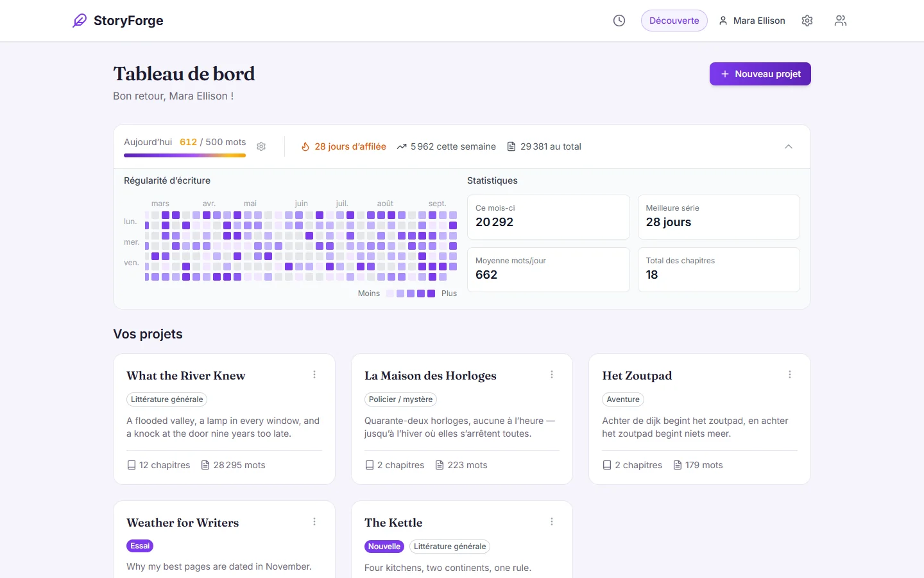Image resolution: width=924 pixels, height=578 pixels.
Task: Click the file icon beside 179 mots
Action: pos(678,465)
